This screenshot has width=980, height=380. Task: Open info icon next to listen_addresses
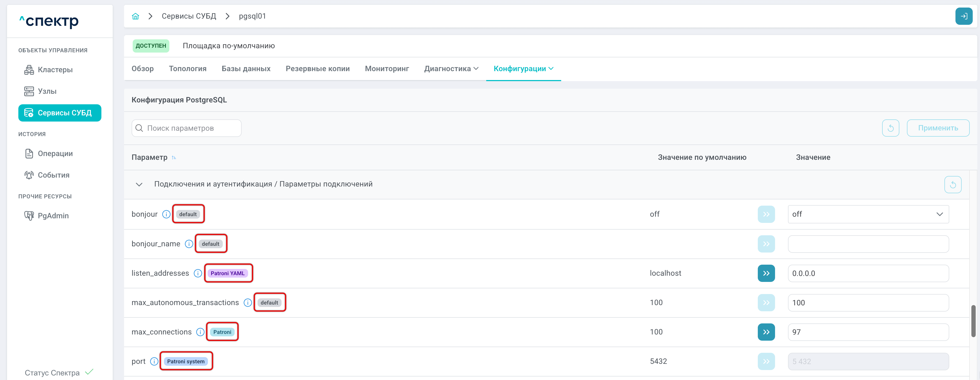pos(198,273)
